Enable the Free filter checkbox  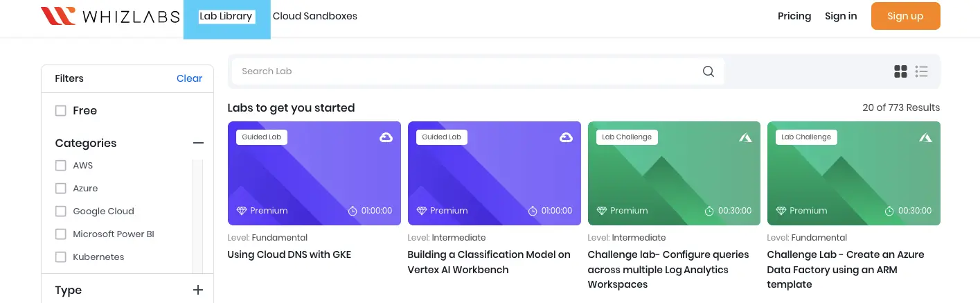pyautogui.click(x=61, y=111)
